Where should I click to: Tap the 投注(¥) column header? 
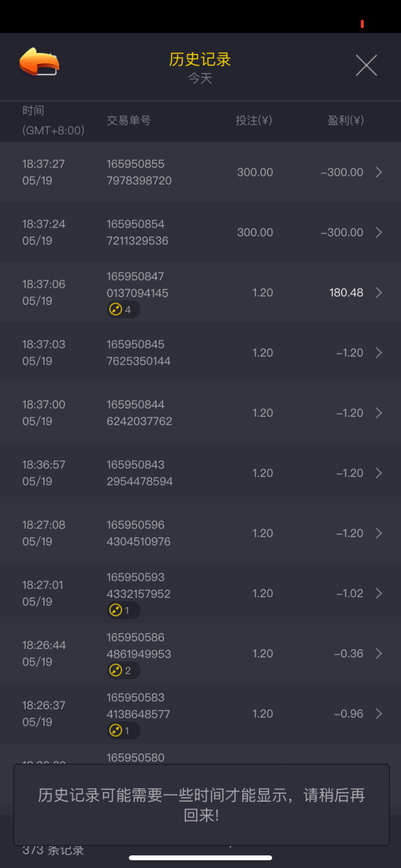coord(254,121)
